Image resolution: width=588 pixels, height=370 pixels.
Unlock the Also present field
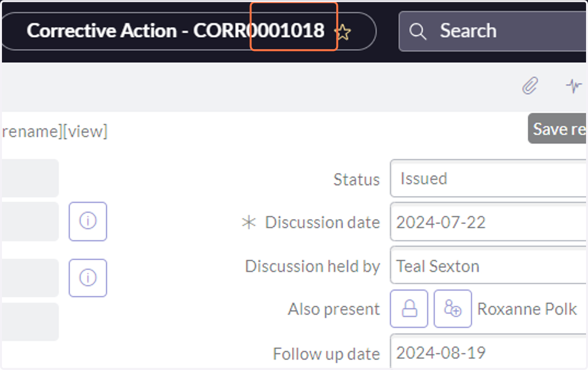(x=409, y=309)
